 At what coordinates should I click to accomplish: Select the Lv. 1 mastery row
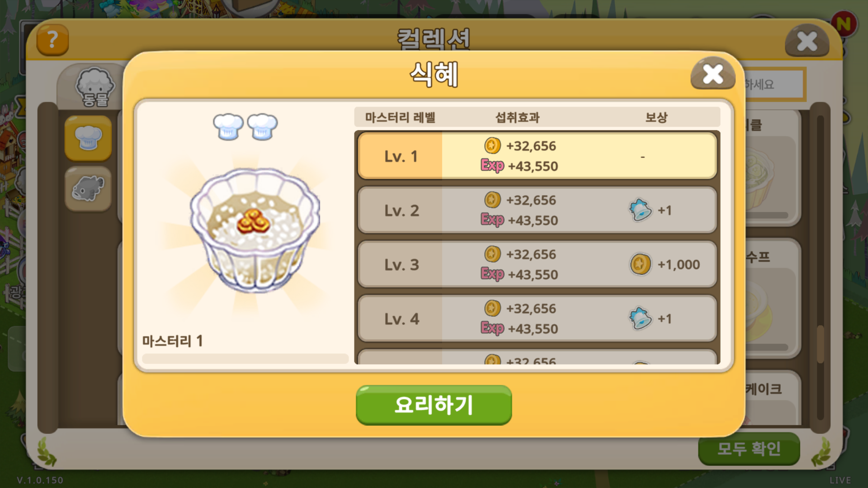click(537, 156)
